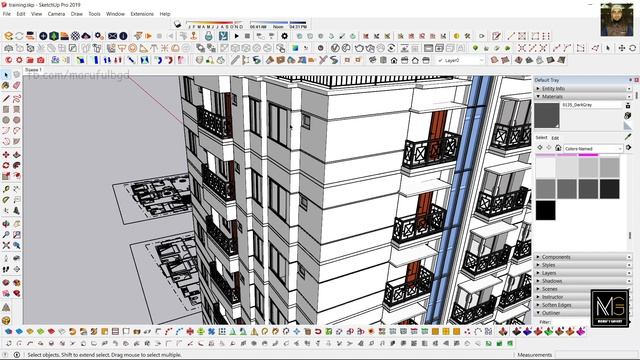
Task: Switch to the Edit tab in Materials
Action: coord(555,138)
